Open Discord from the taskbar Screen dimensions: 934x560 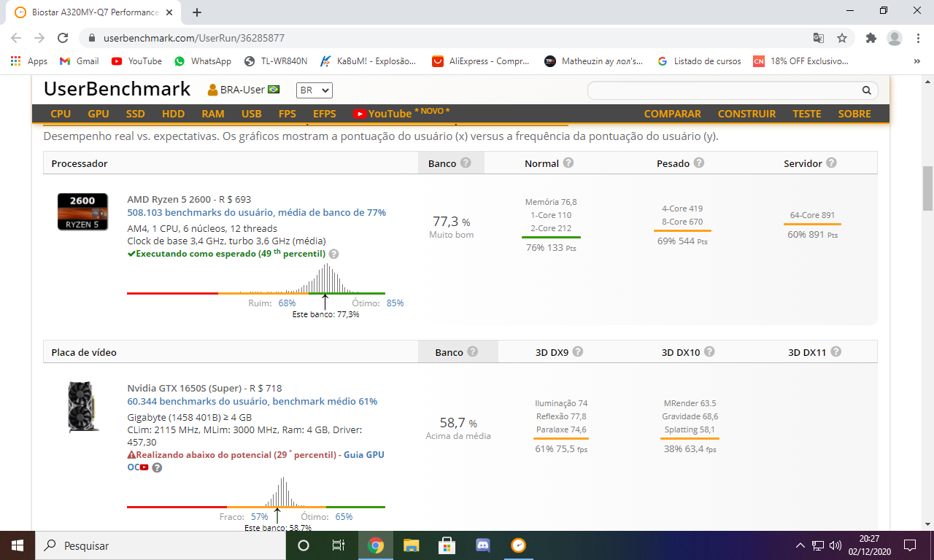coord(482,545)
